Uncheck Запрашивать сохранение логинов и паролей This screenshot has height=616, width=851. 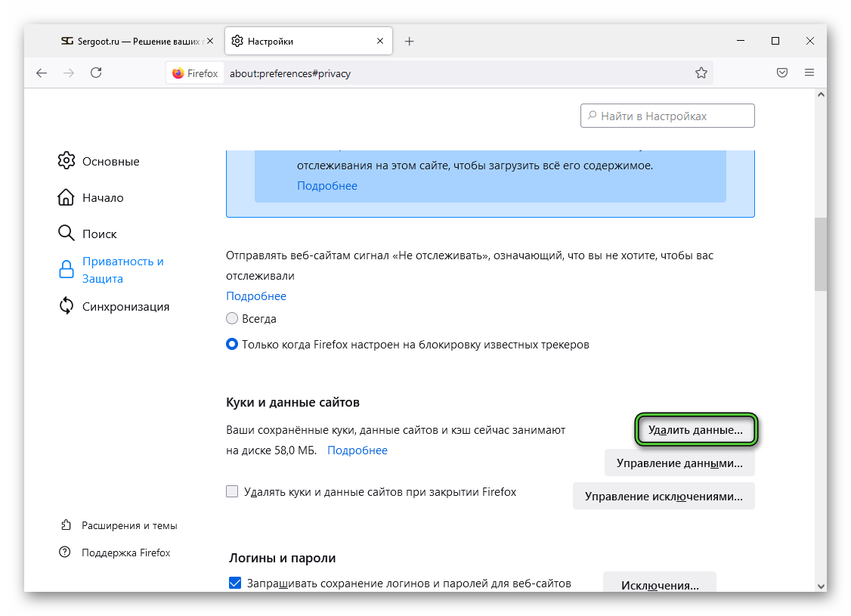coord(235,583)
